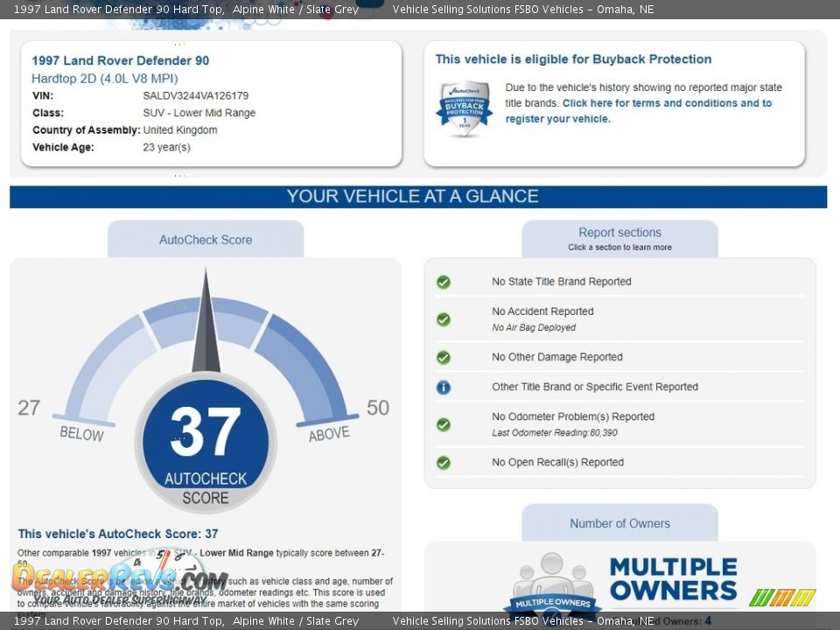This screenshot has height=630, width=840.
Task: Open No State Title Brand Reported section
Action: click(619, 282)
